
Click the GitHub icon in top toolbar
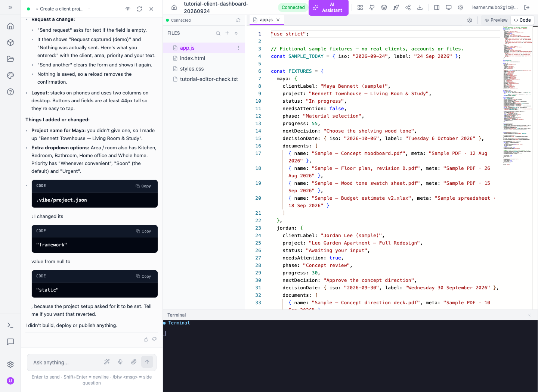372,7
